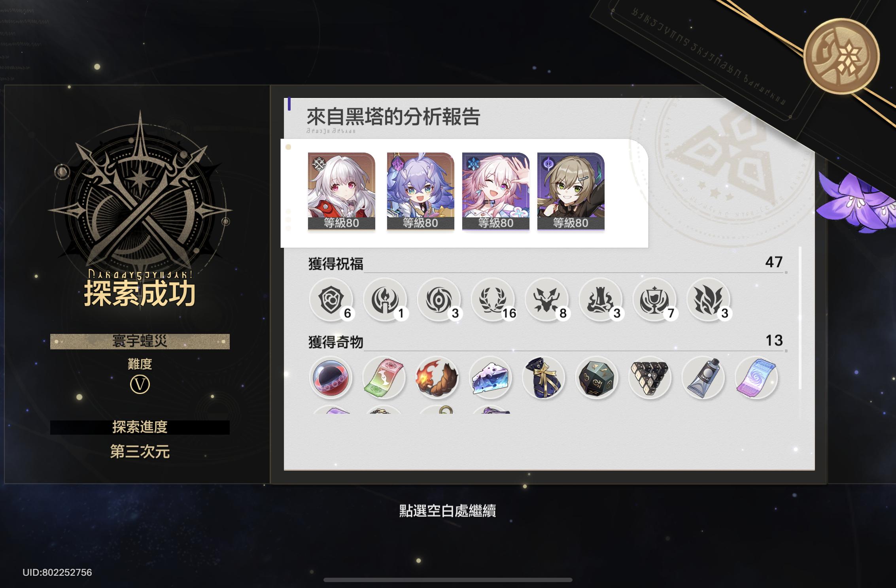Click the results panel scrollbar
Screen dimensions: 896x588
800,318
